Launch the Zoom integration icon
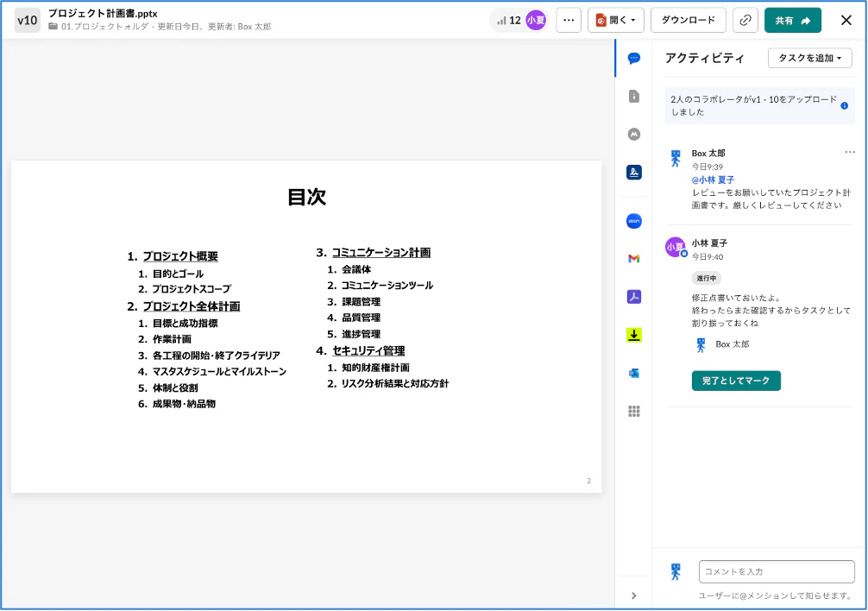The width and height of the screenshot is (868, 611). (634, 221)
